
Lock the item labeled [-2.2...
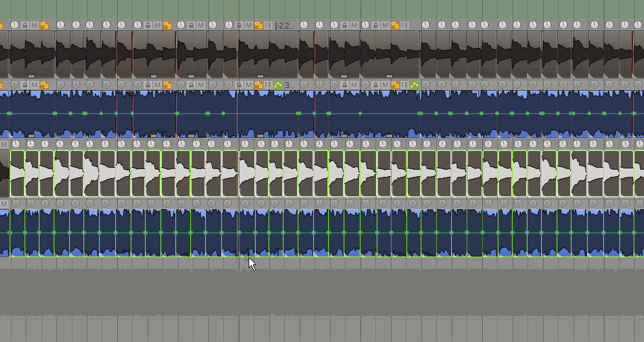click(x=239, y=25)
